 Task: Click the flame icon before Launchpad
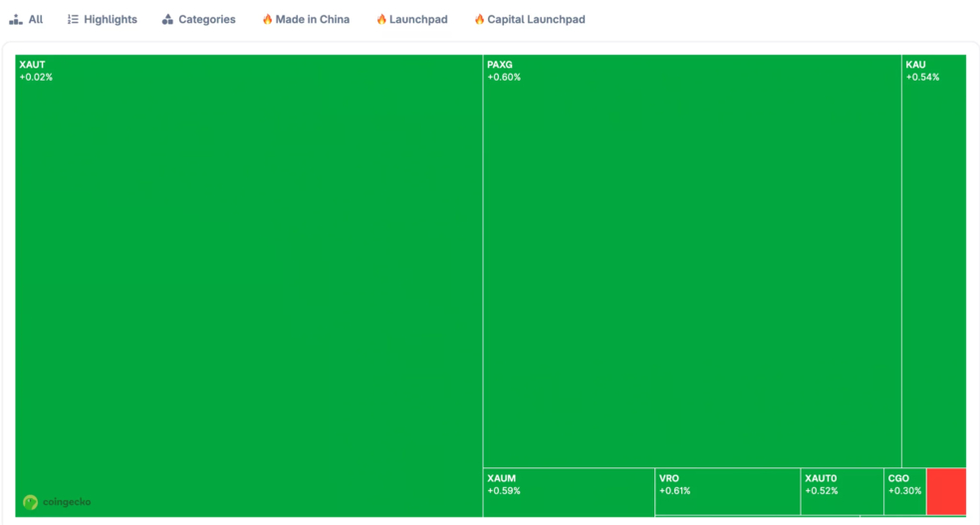[x=381, y=20]
